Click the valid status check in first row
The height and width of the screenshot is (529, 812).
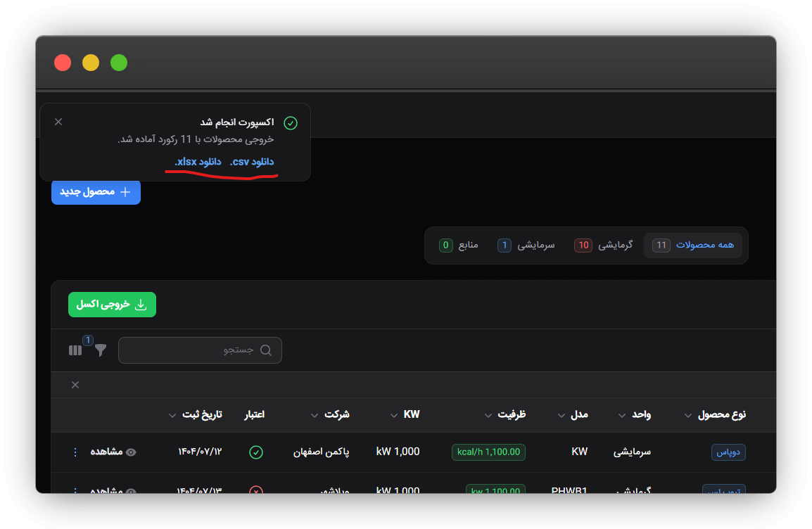click(x=256, y=452)
